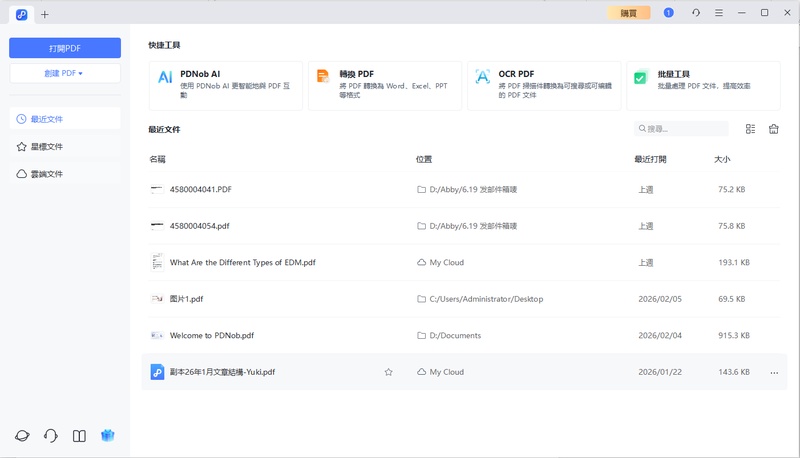Open more options for Yuki.pdf row
This screenshot has height=458, width=800.
coord(774,373)
